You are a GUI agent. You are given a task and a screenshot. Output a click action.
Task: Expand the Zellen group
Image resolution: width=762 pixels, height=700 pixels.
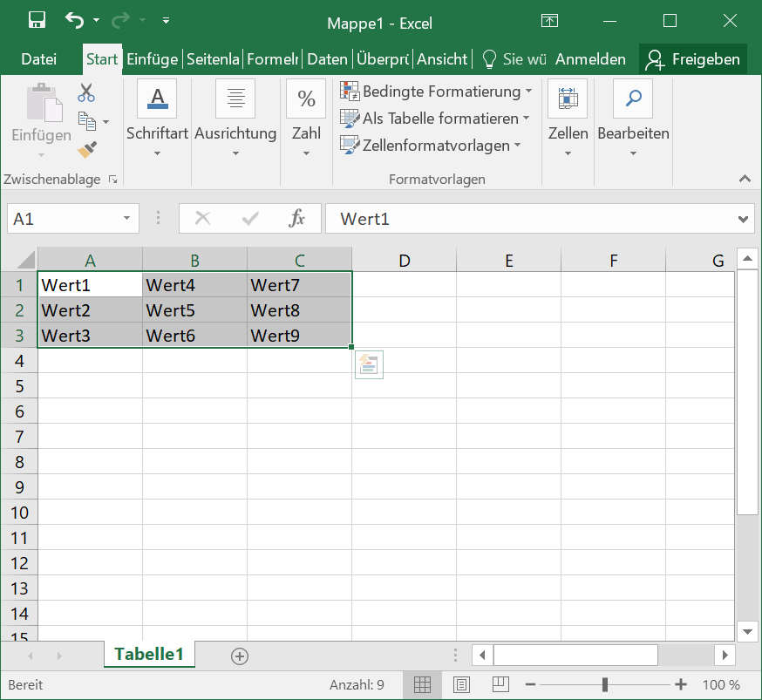(568, 119)
